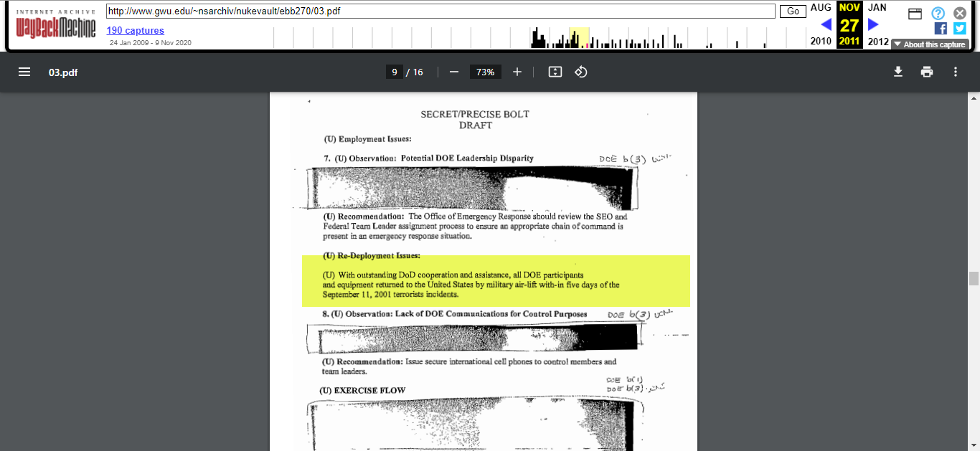This screenshot has height=451, width=980.
Task: Click the highlighted year in the capture sparkline
Action: pyautogui.click(x=579, y=38)
